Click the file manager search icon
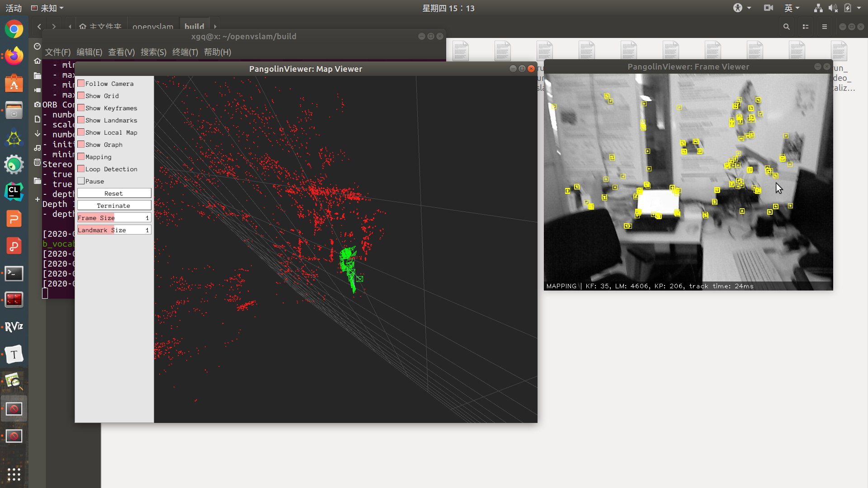Screen dimensions: 868x488 point(787,27)
